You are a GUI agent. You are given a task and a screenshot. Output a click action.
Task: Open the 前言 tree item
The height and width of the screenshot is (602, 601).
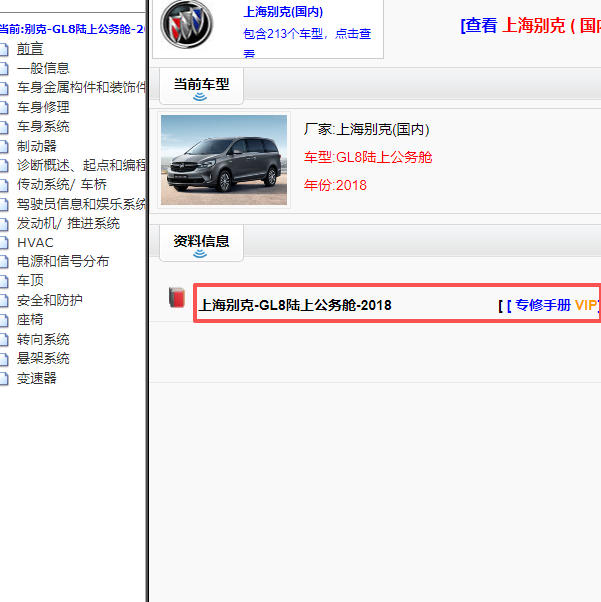[x=30, y=49]
